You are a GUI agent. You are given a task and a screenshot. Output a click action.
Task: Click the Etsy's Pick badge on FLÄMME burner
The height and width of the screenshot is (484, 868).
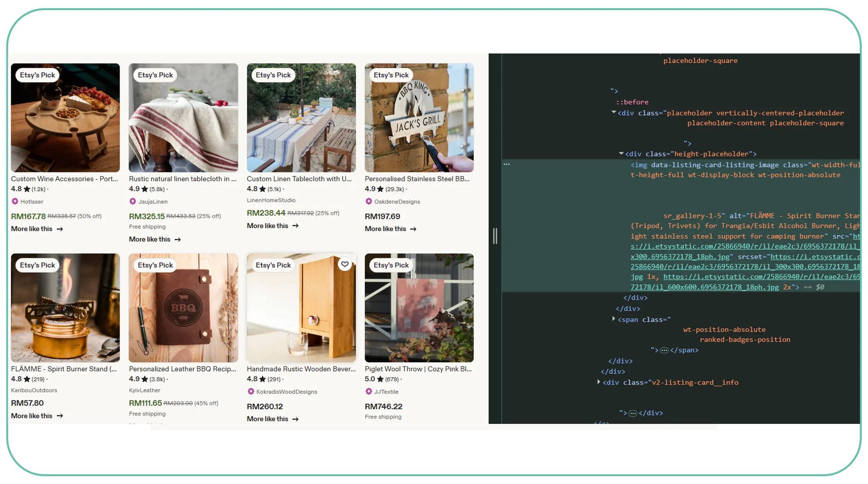[37, 265]
